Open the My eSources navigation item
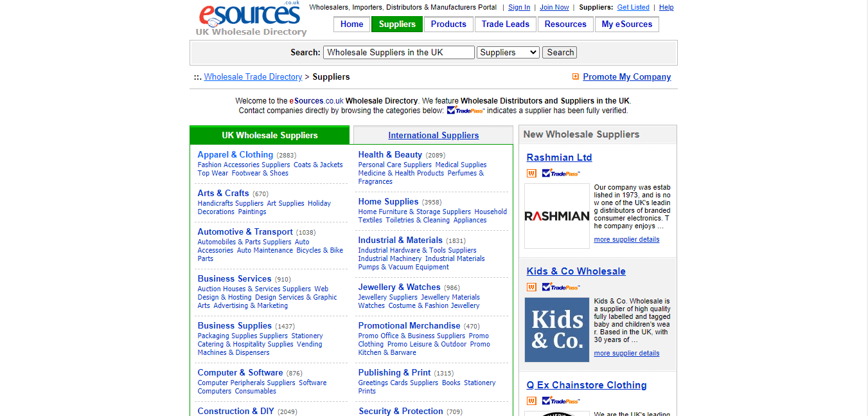This screenshot has width=868, height=416. (627, 24)
